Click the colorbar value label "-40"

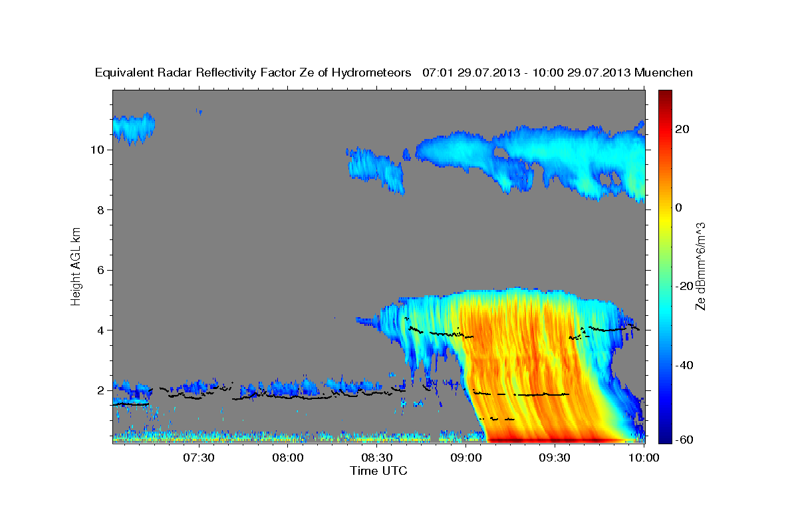(x=684, y=365)
